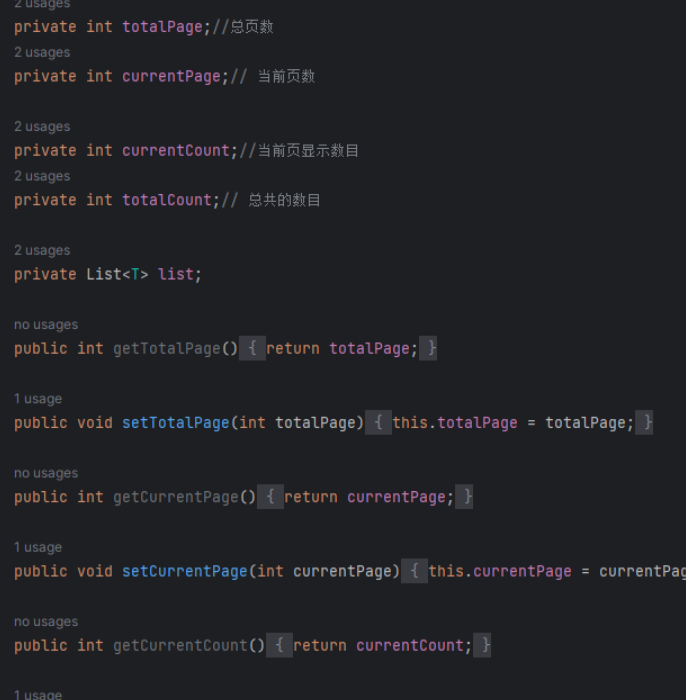686x700 pixels.
Task: Click the setCurrentPage method name
Action: [184, 571]
